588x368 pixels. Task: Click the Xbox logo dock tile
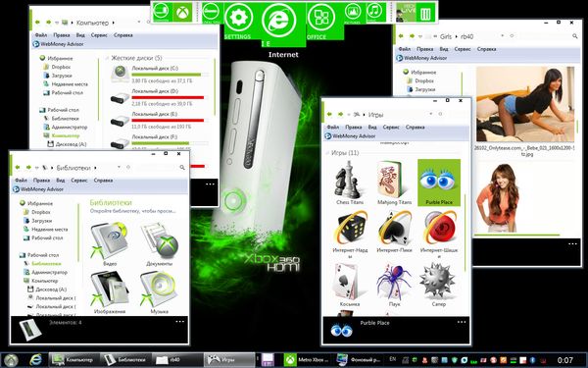click(182, 12)
